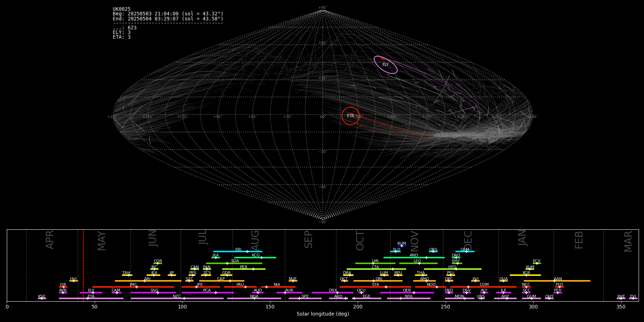Click the ETA radiant label inside red circle
The image size is (644, 322).
pyautogui.click(x=350, y=116)
